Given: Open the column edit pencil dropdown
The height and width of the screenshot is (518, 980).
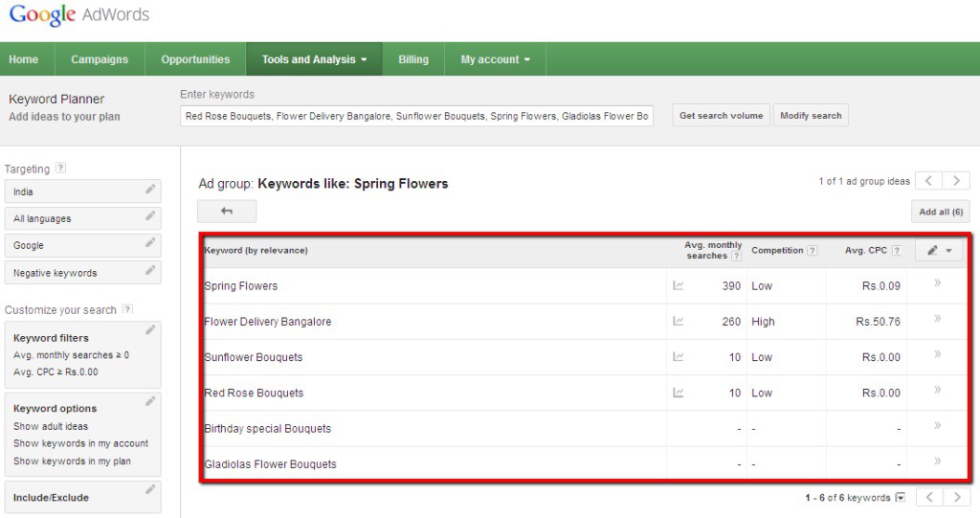Looking at the screenshot, I should [939, 250].
